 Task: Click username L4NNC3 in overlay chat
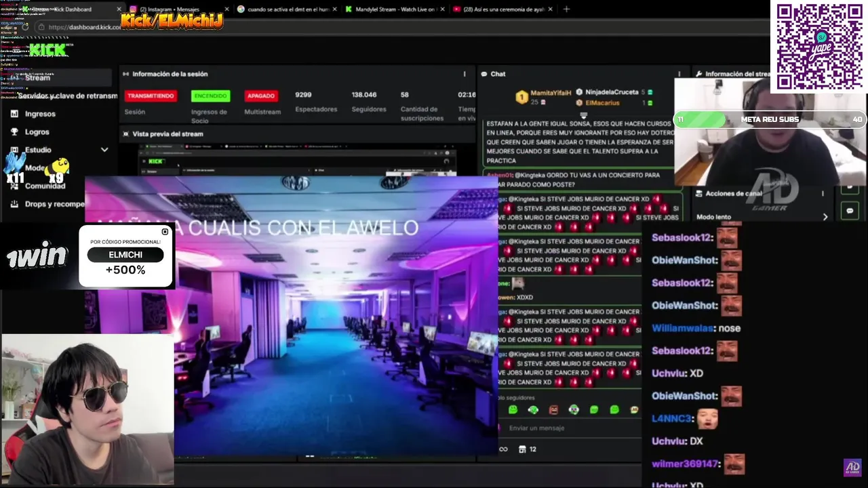tap(671, 418)
